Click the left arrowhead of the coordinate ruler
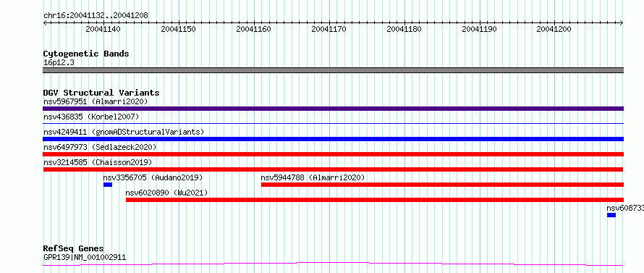This screenshot has height=273, width=644. pos(46,22)
